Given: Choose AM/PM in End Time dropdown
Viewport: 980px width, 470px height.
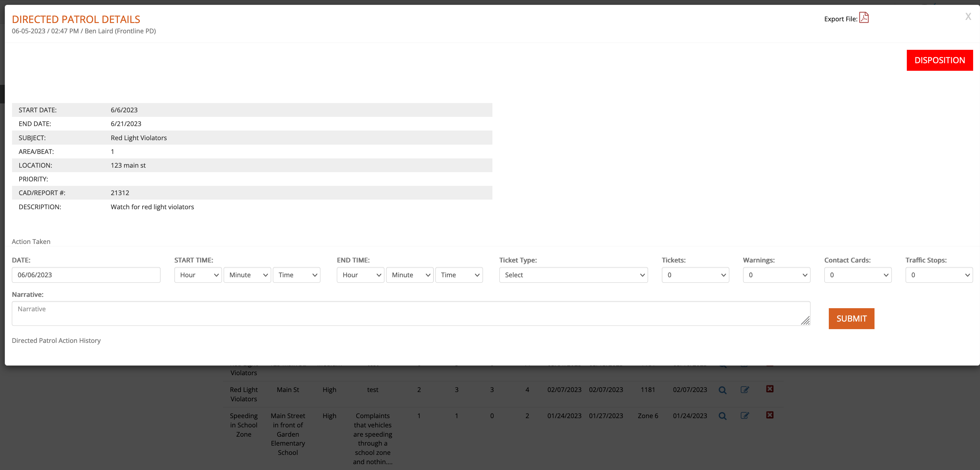Looking at the screenshot, I should (459, 275).
